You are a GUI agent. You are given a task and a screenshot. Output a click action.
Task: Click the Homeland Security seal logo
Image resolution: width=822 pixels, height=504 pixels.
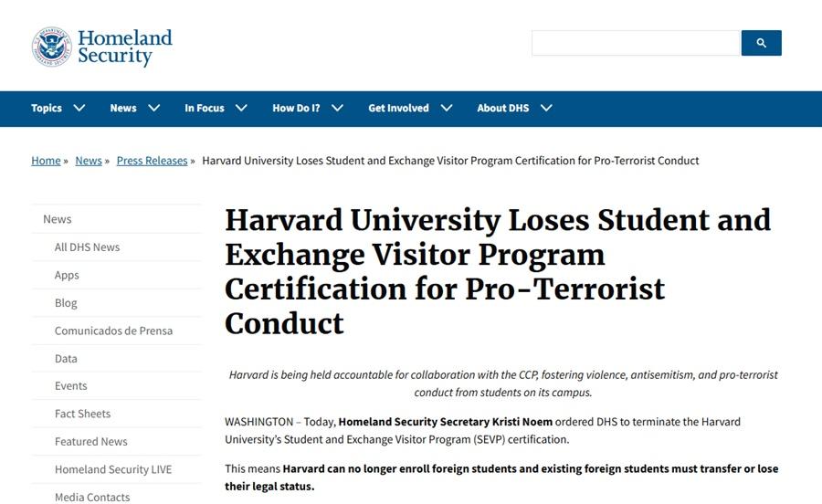[x=51, y=47]
